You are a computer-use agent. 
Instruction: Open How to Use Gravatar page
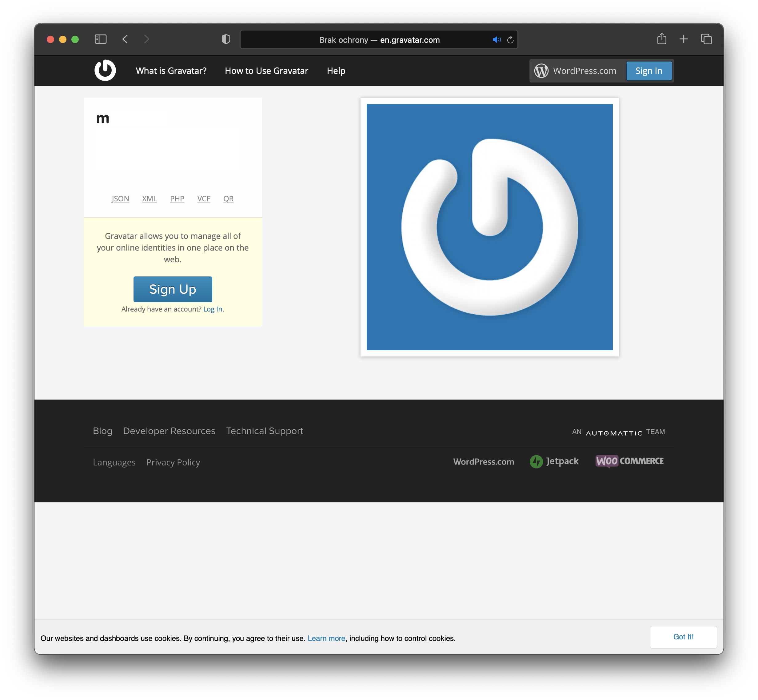click(x=266, y=71)
